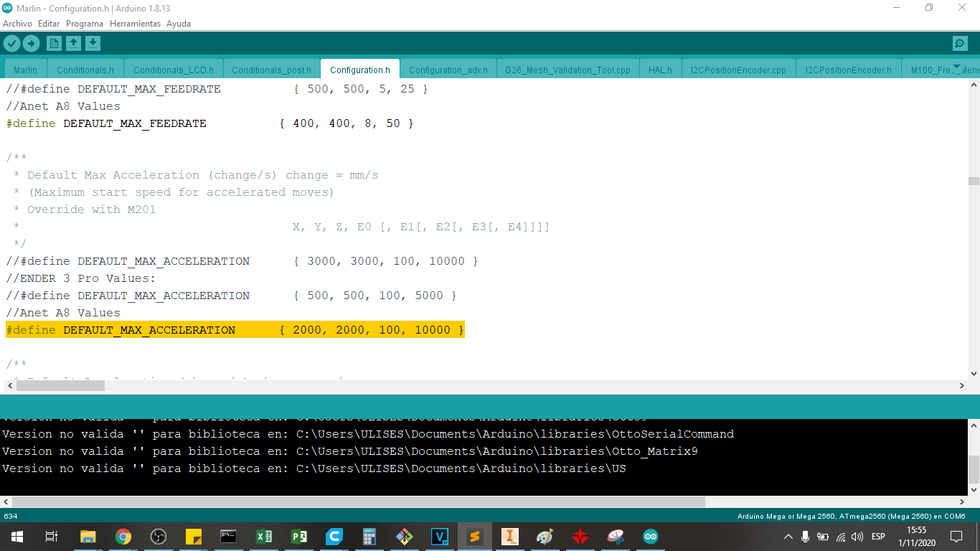Click the line number 634 in status bar
Screen dimensions: 980x551
11,517
